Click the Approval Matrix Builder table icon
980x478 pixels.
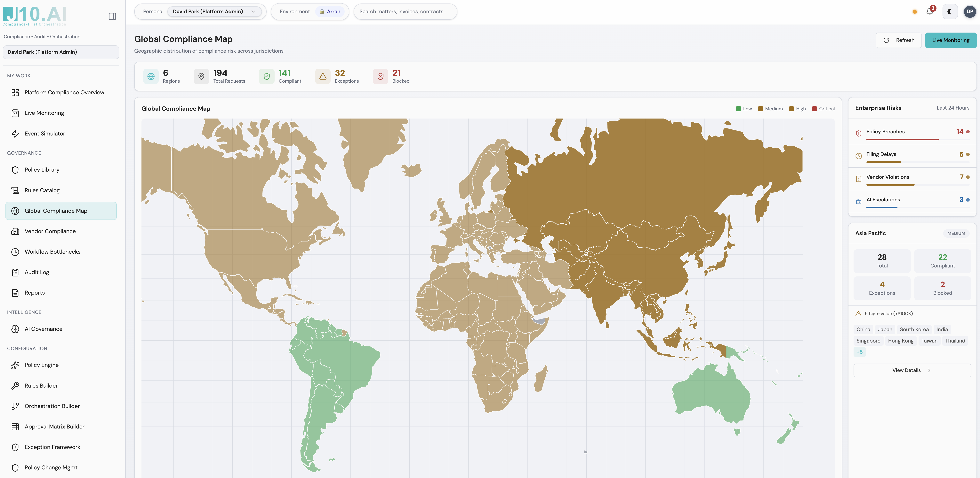tap(15, 426)
